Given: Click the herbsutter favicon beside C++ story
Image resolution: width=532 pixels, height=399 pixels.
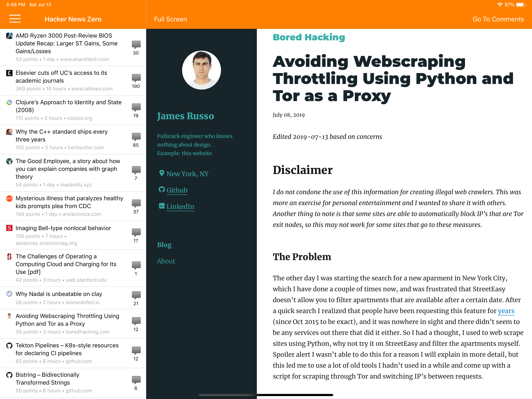Looking at the screenshot, I should [9, 132].
